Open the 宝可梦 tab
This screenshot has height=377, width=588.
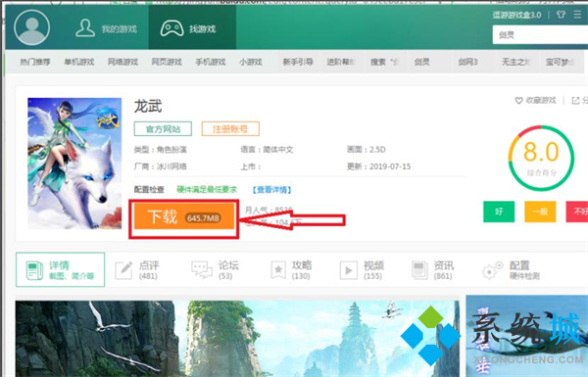tap(560, 63)
